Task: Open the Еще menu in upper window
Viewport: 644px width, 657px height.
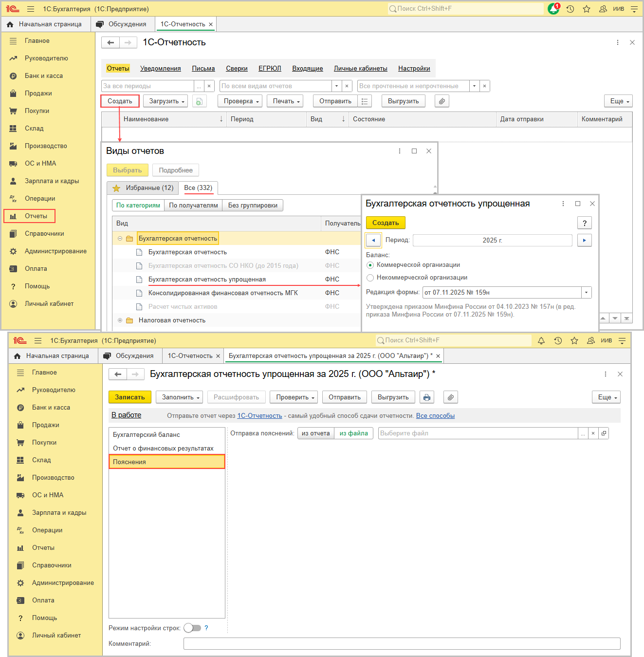Action: [x=618, y=101]
